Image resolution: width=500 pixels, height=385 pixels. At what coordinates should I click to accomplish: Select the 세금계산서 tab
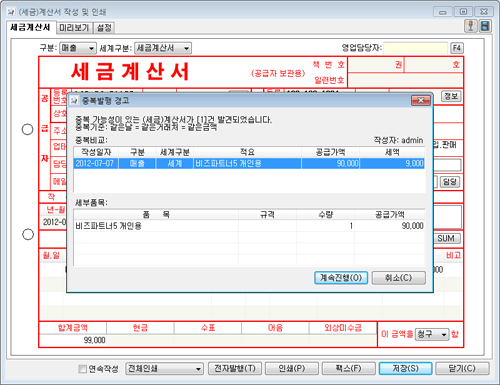(x=31, y=27)
